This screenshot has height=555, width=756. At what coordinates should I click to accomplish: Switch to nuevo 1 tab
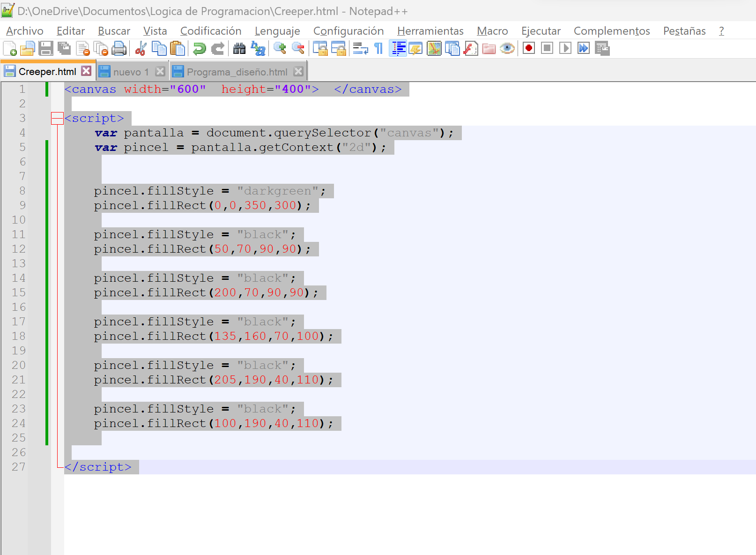pyautogui.click(x=131, y=72)
